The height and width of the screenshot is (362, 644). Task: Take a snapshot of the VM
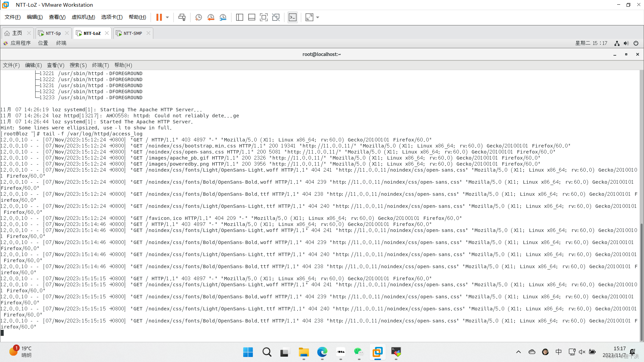[x=199, y=17]
